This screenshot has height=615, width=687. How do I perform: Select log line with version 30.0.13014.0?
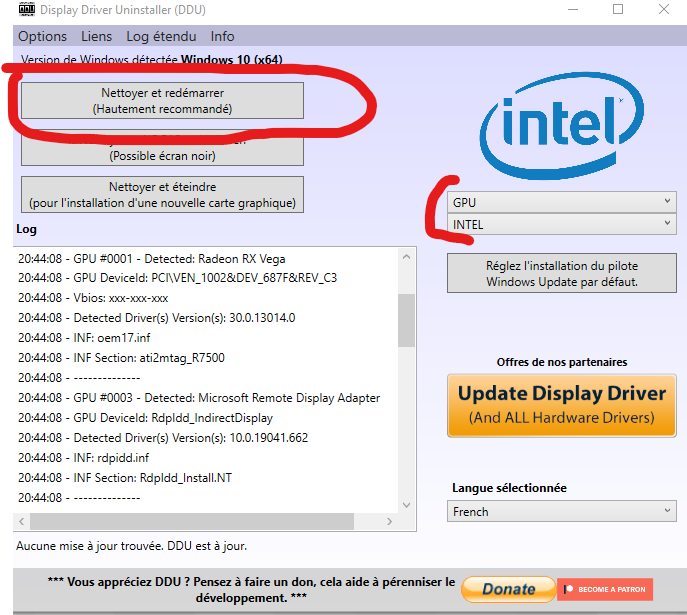pos(156,318)
